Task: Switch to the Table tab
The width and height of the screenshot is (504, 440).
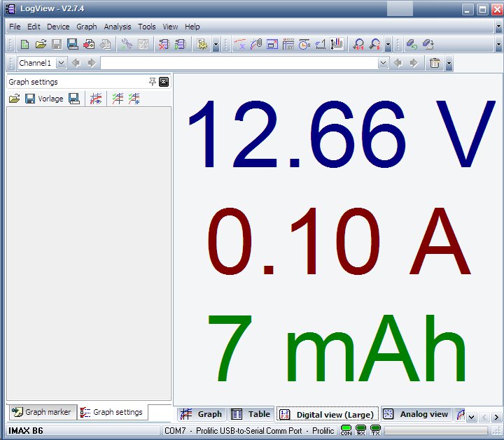Action: pyautogui.click(x=251, y=414)
